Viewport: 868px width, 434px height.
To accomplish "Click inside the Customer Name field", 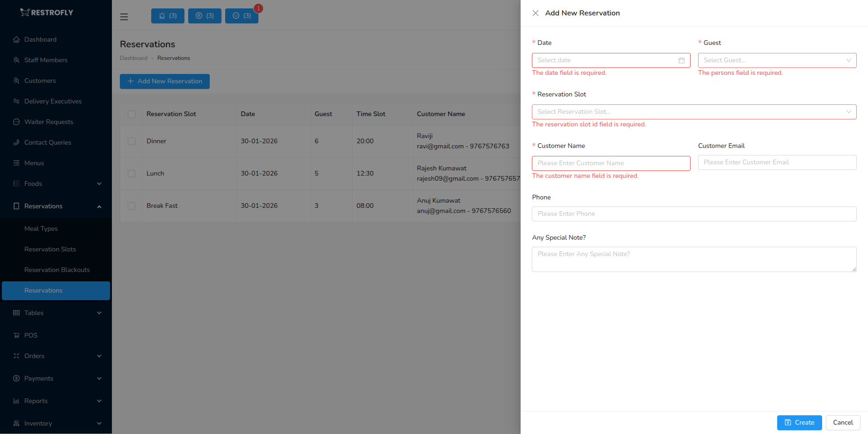I will click(x=611, y=163).
